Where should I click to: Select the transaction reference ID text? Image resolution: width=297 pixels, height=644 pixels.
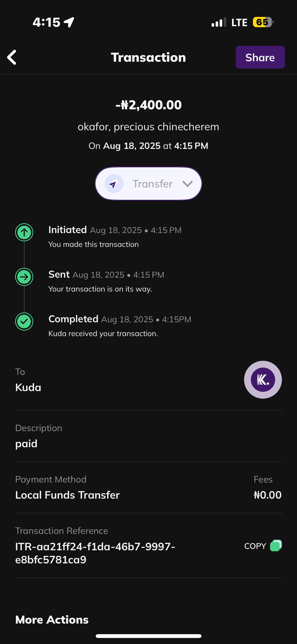tap(95, 553)
